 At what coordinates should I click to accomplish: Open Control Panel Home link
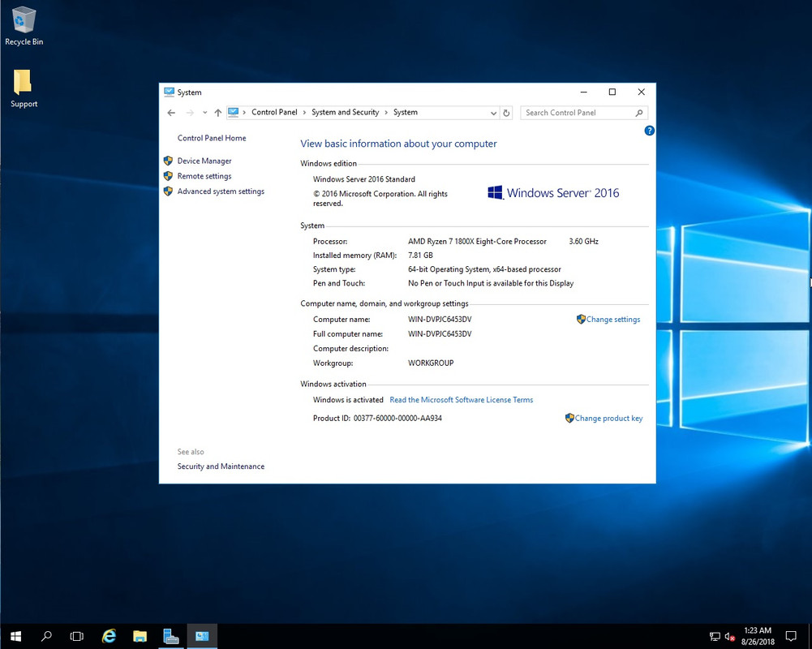pyautogui.click(x=212, y=138)
